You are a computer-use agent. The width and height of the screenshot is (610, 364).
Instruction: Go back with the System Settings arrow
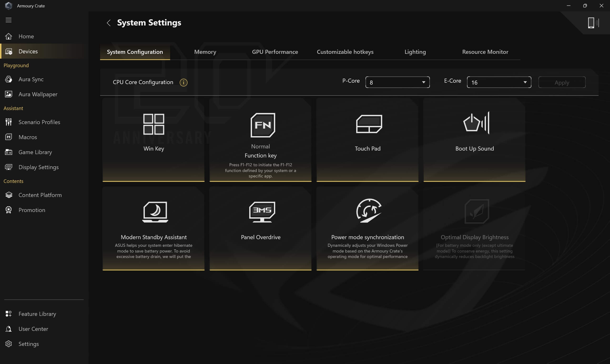pyautogui.click(x=109, y=23)
